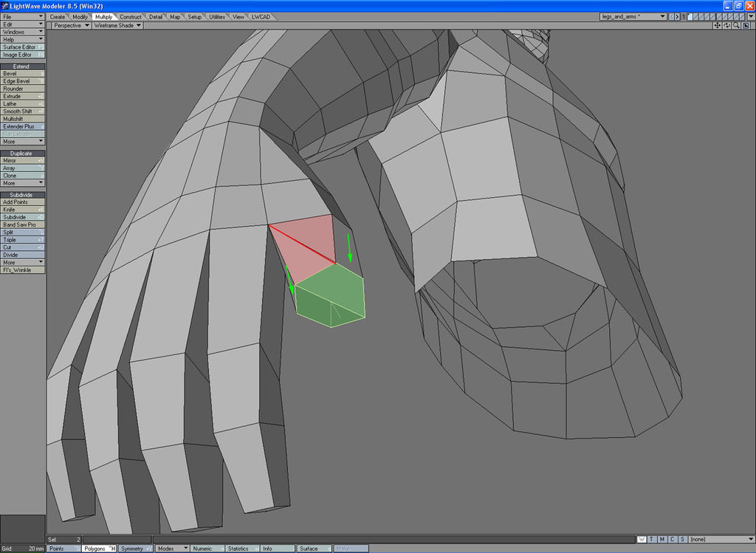Click the viewport rotate icon

click(727, 25)
